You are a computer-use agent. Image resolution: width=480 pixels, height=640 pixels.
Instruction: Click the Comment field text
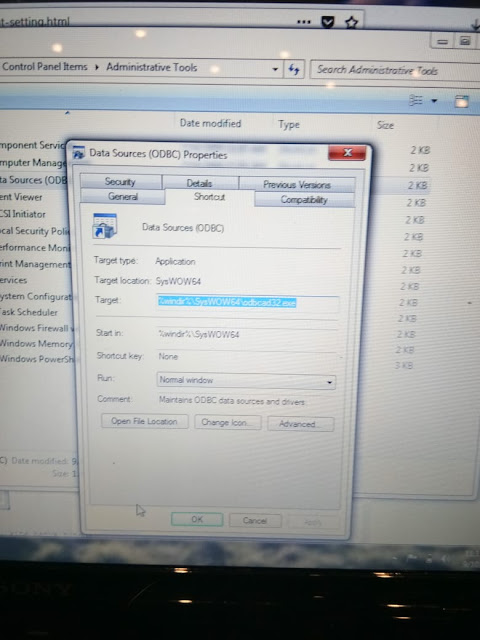[232, 401]
